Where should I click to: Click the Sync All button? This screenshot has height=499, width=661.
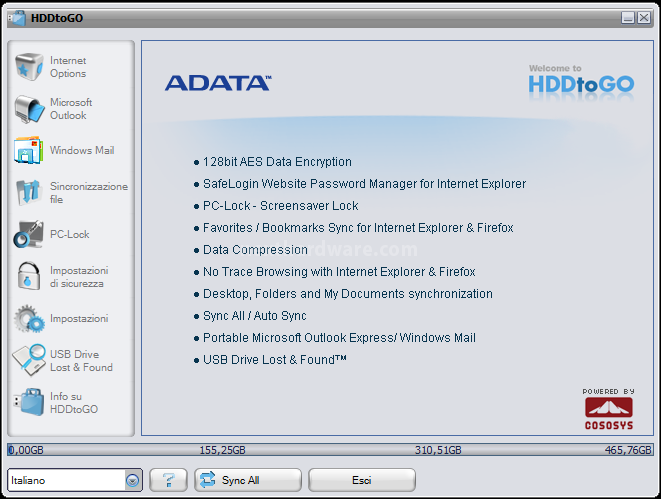(248, 480)
